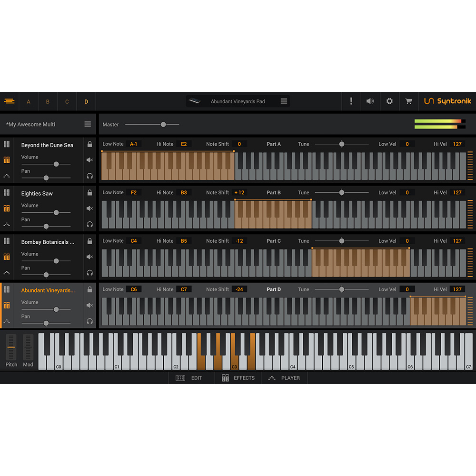476x476 pixels.
Task: Open the EFFECTS page button at bottom
Action: coord(238,378)
